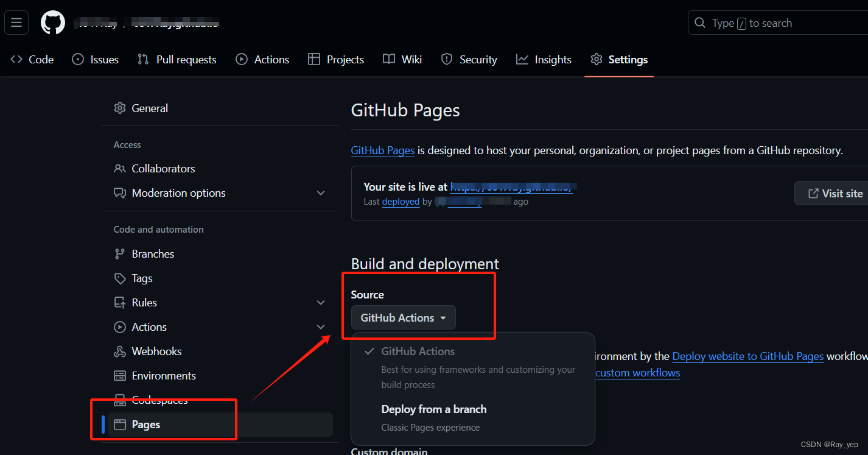This screenshot has width=868, height=455.
Task: Select Pages in settings sidebar
Action: [220, 424]
